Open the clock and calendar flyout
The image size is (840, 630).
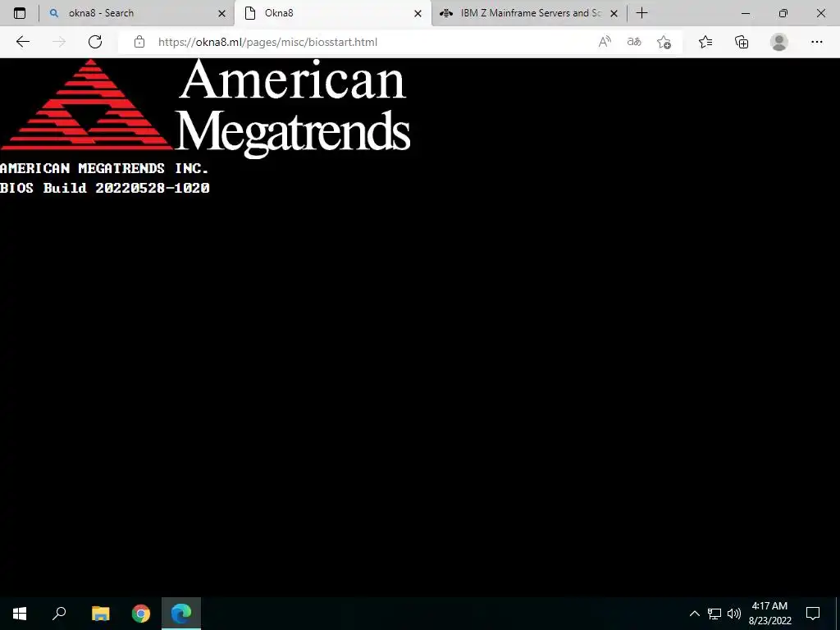(x=769, y=614)
